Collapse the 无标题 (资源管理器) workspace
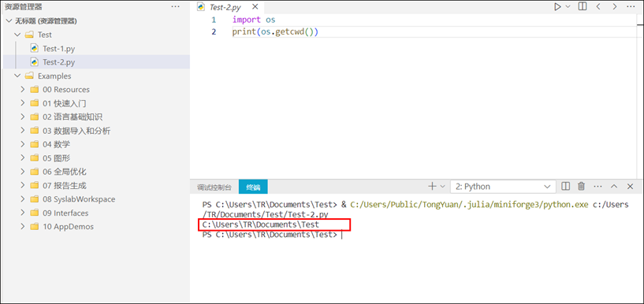This screenshot has width=644, height=304. coord(8,21)
